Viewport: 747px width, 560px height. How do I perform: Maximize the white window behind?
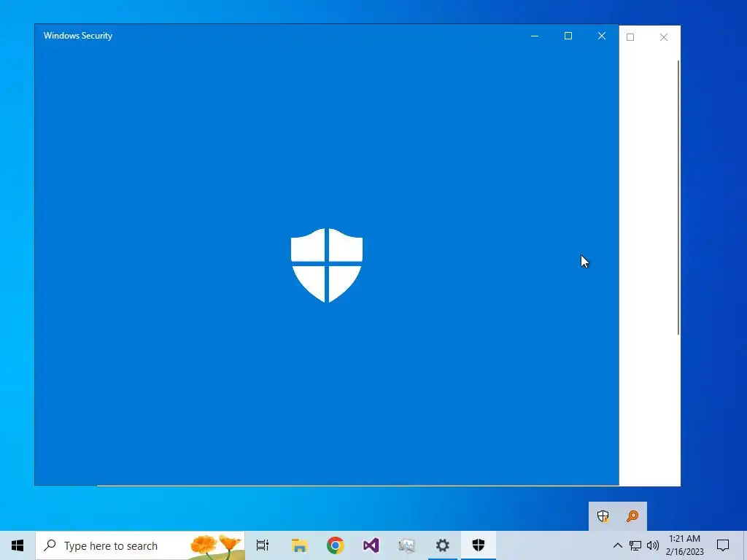click(630, 37)
